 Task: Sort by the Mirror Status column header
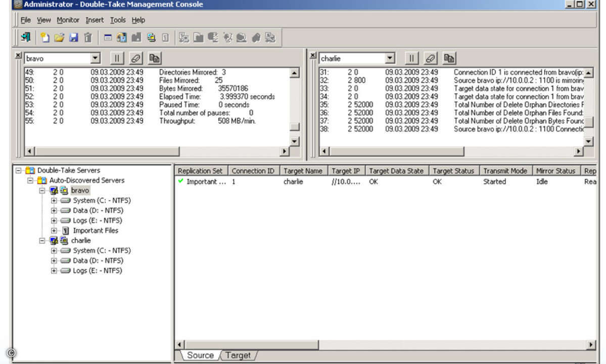click(556, 171)
